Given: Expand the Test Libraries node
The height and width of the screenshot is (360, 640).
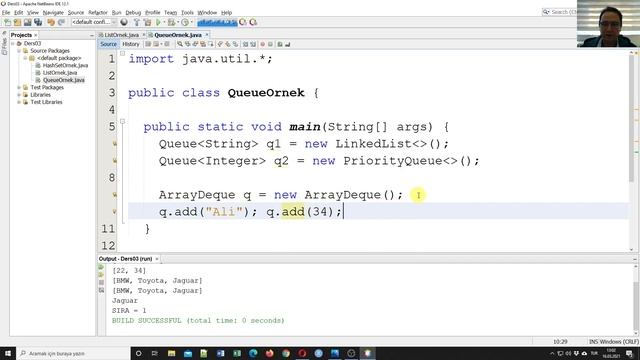Looking at the screenshot, I should click(19, 102).
